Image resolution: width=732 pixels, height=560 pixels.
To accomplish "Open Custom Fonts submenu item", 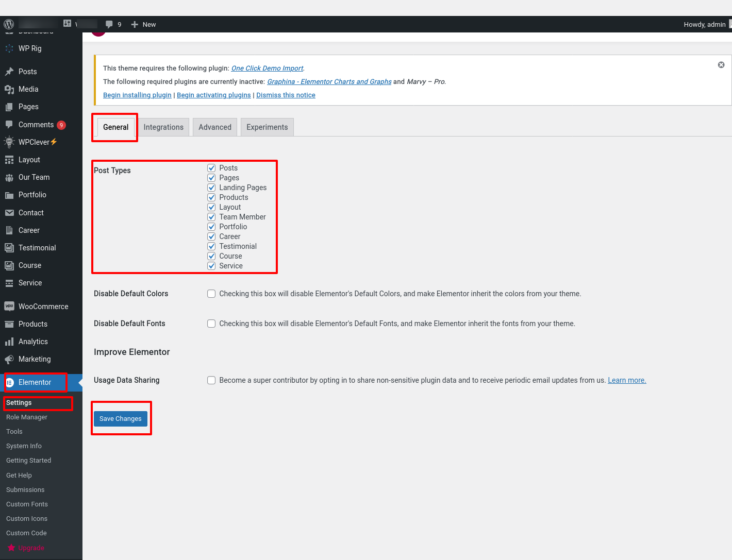I will [x=27, y=504].
